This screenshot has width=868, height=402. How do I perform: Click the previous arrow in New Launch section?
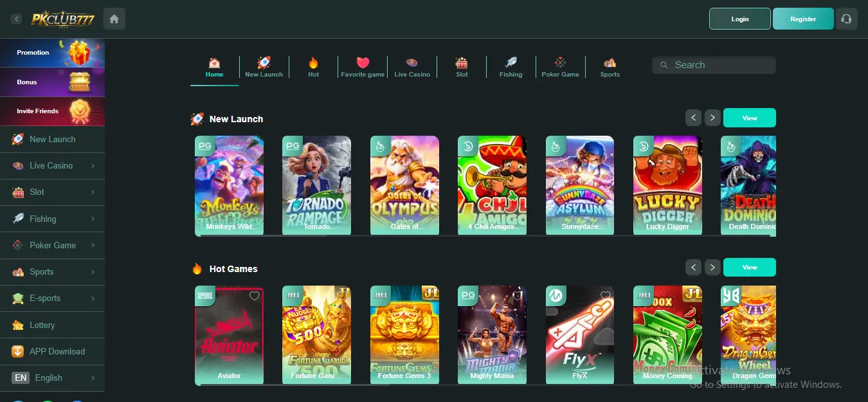(693, 118)
